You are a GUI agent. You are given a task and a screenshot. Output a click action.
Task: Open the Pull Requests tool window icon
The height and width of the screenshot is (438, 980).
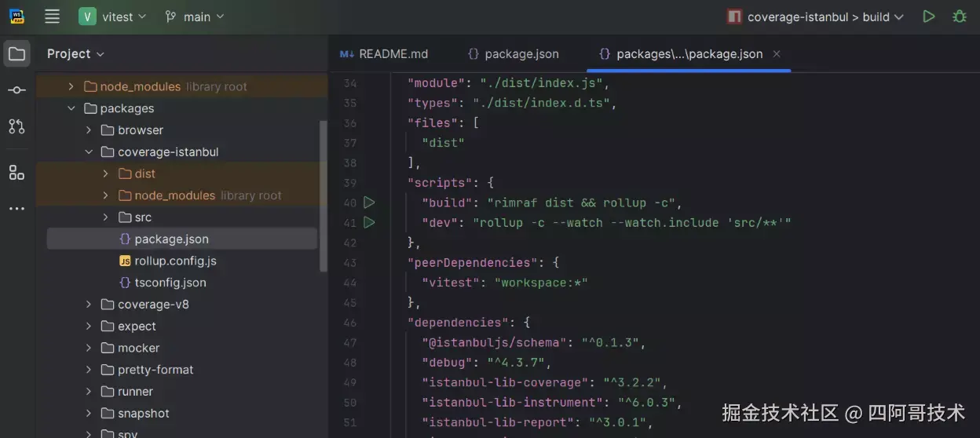click(17, 126)
